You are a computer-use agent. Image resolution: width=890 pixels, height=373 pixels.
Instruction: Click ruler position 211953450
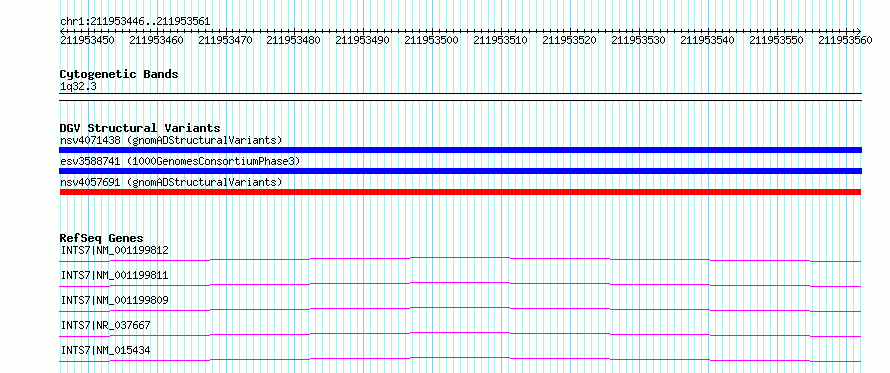87,40
